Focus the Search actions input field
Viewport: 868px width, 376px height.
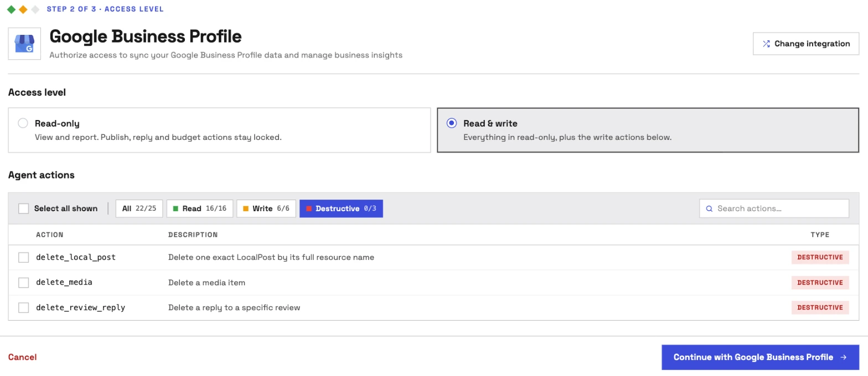774,208
